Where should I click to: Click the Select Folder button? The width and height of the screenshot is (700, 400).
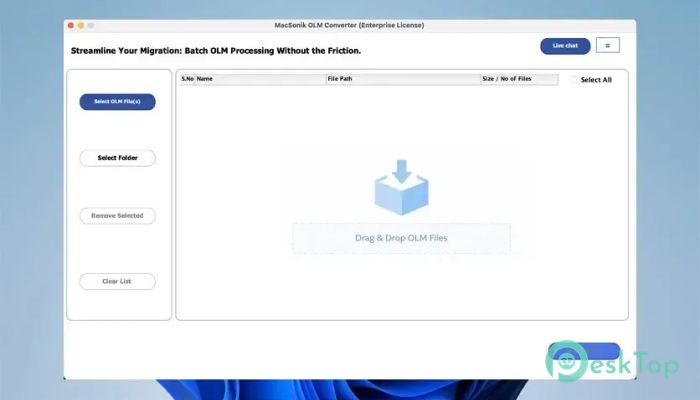[117, 158]
